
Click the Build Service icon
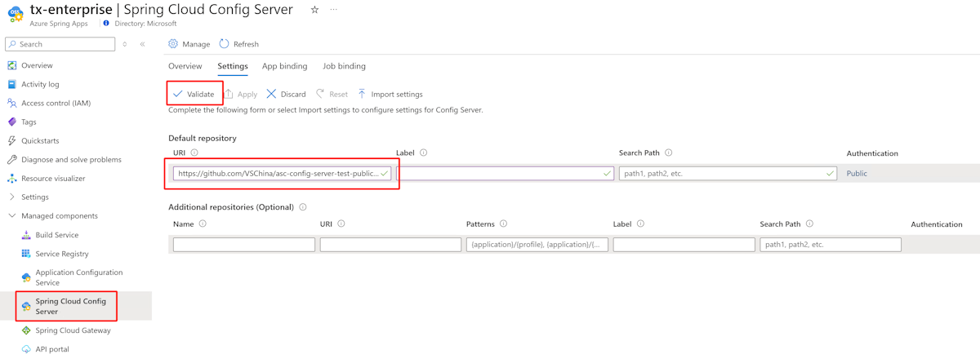point(26,235)
